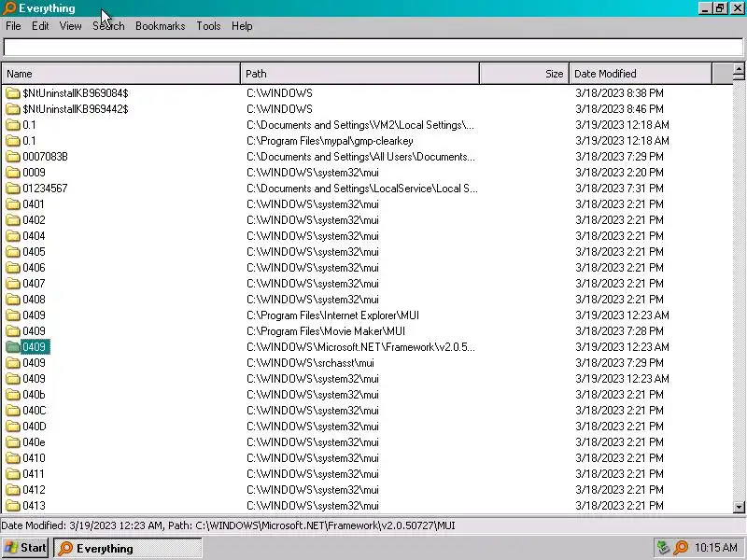Click highlighted 0409 folder icon in Microsoft.NET
This screenshot has height=560, width=747.
(13, 347)
